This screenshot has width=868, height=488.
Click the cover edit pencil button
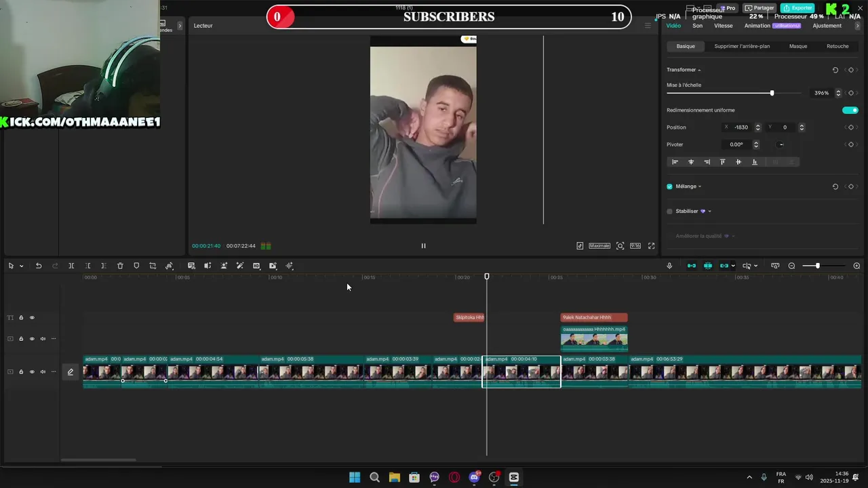tap(70, 371)
